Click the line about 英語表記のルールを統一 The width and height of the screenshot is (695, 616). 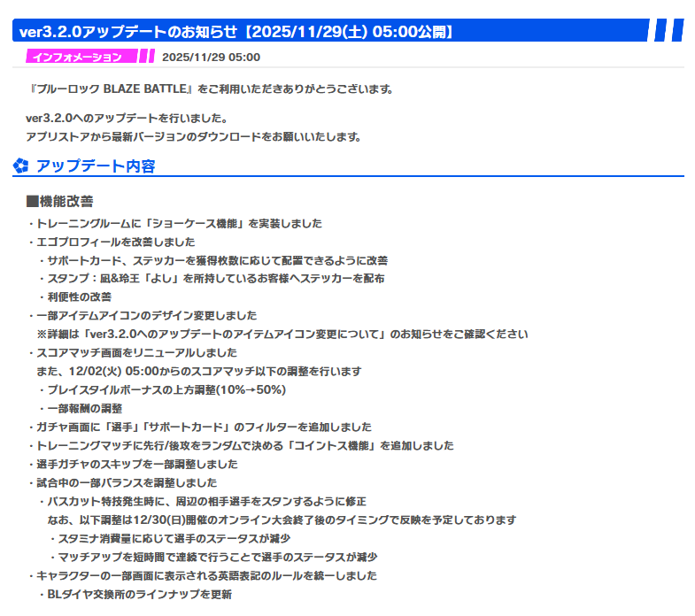coord(203,575)
